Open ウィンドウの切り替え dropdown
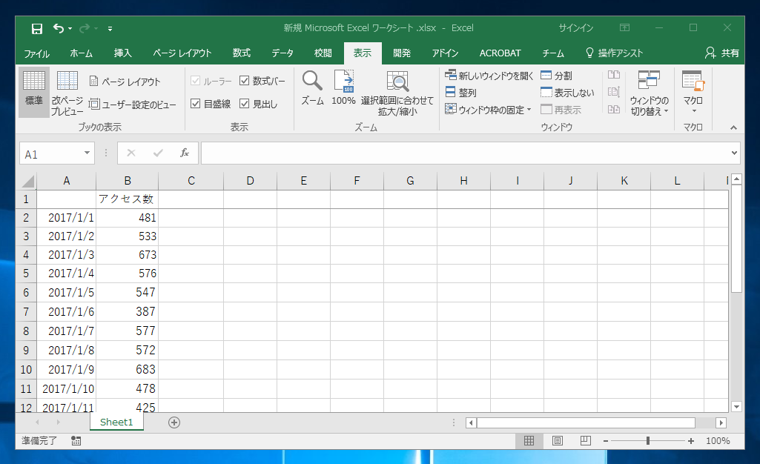 click(649, 93)
